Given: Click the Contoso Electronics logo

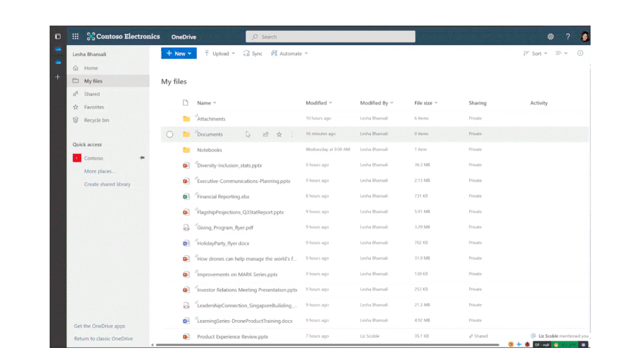Looking at the screenshot, I should (123, 37).
